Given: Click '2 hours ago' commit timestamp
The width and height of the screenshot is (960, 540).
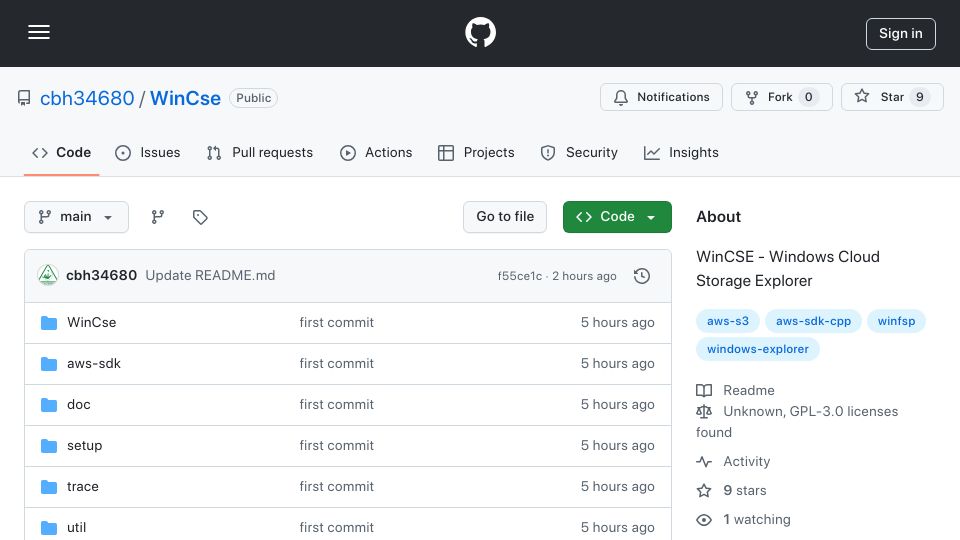Looking at the screenshot, I should point(584,276).
